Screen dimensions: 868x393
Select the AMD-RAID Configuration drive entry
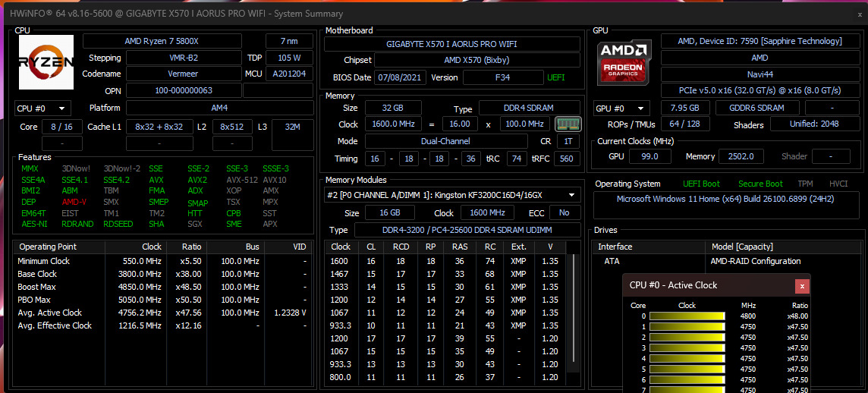(725, 261)
